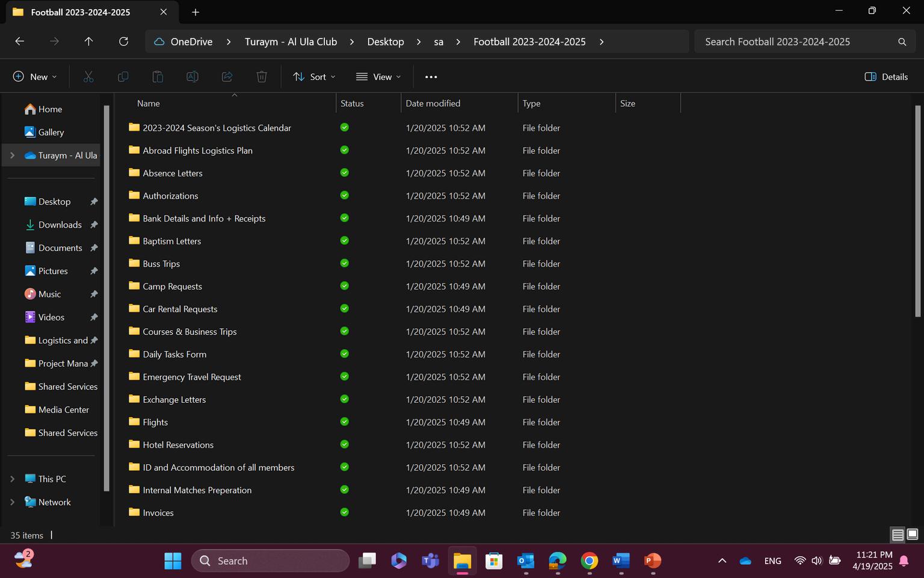Click the Rename icon in toolbar
The width and height of the screenshot is (924, 578).
pos(192,76)
